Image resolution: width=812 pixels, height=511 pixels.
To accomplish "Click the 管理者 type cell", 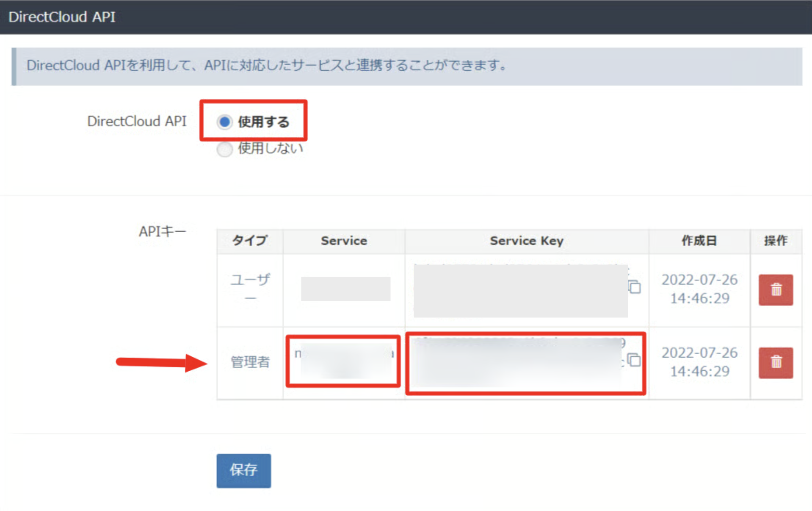I will coord(250,363).
